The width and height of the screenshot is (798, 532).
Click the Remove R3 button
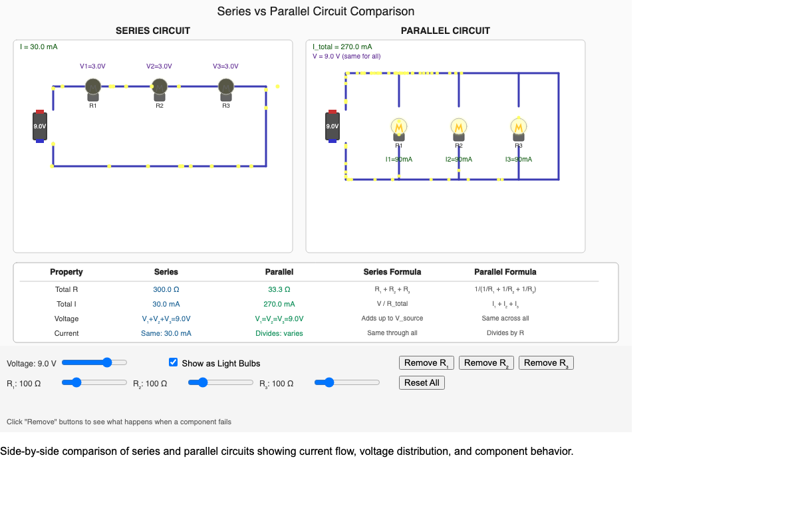pos(545,362)
